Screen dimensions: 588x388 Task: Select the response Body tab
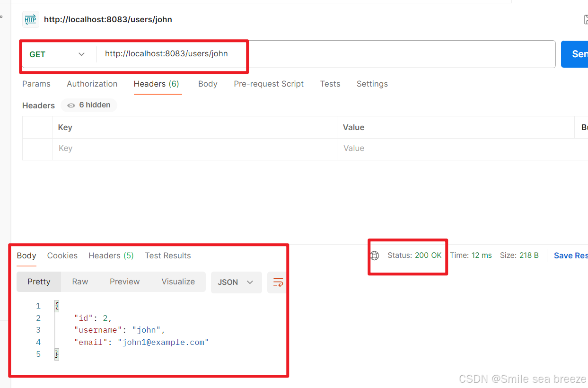click(26, 256)
